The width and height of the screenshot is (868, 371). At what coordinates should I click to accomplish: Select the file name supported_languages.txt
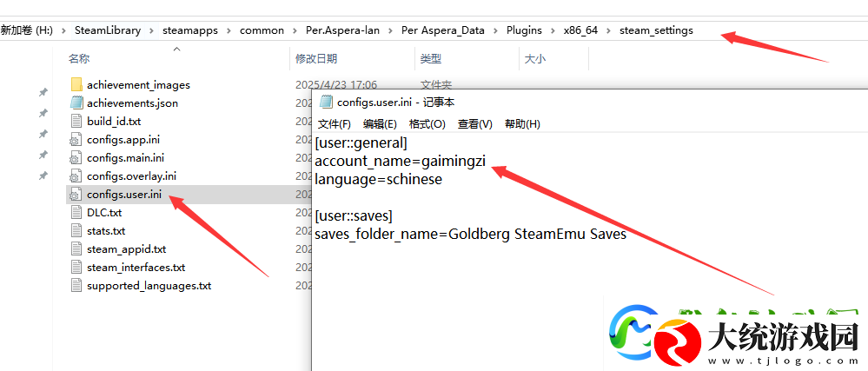pyautogui.click(x=149, y=286)
